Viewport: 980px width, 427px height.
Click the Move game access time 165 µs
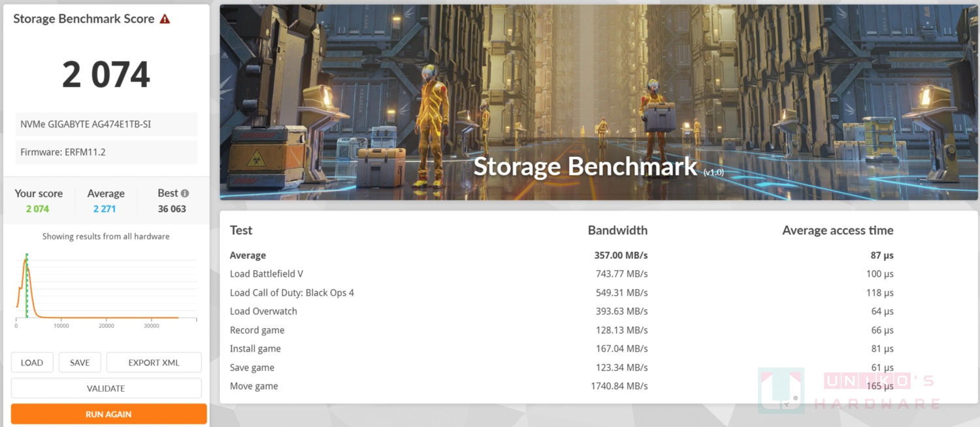(879, 386)
